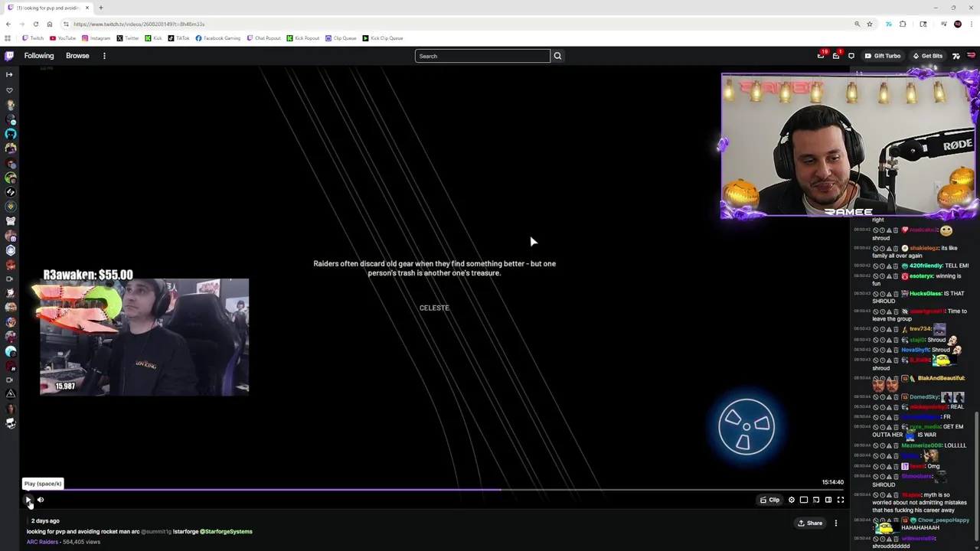Open the TikTok bookmark

[x=178, y=38]
